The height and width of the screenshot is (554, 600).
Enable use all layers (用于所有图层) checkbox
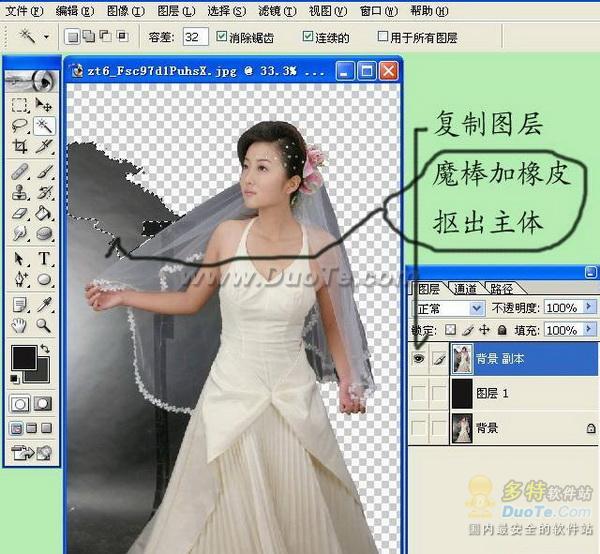(382, 36)
